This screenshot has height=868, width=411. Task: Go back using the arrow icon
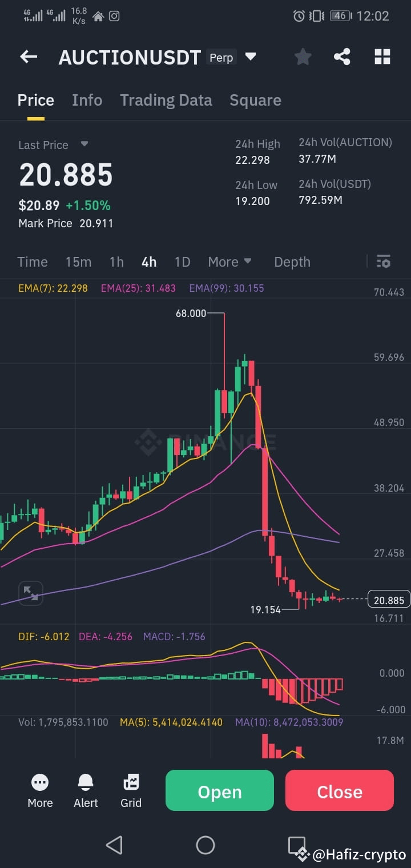28,56
